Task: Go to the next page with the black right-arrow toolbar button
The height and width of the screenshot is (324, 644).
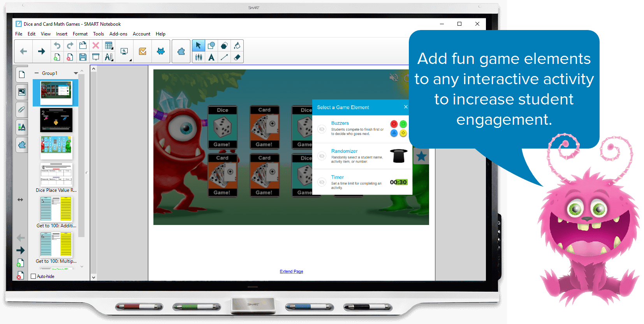Action: pyautogui.click(x=41, y=51)
